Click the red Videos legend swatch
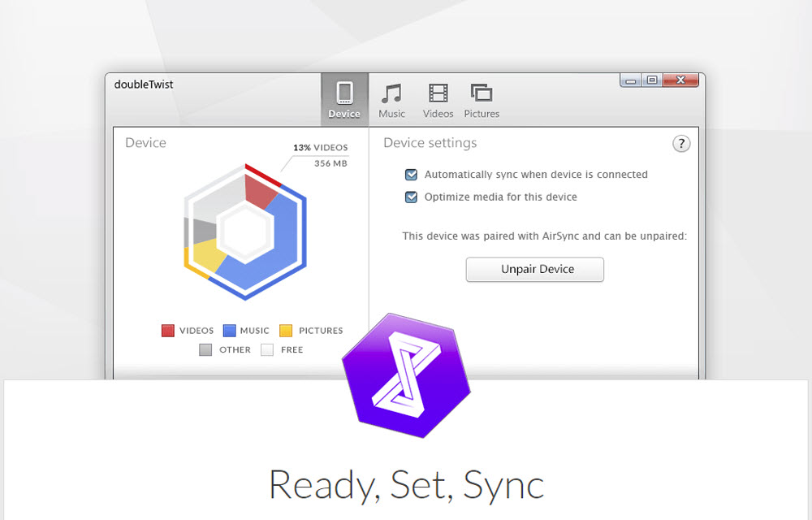 tap(168, 331)
